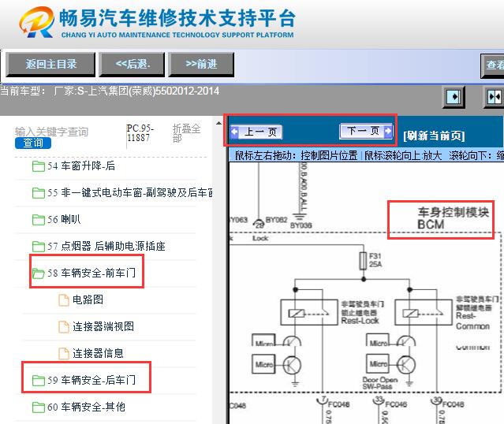Expand folder 60 车辆安全-其他
The height and width of the screenshot is (424, 504).
(87, 407)
